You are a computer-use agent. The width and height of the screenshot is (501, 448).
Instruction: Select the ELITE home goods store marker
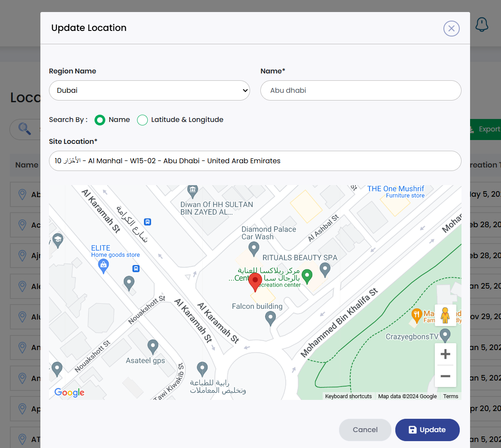pos(104,266)
